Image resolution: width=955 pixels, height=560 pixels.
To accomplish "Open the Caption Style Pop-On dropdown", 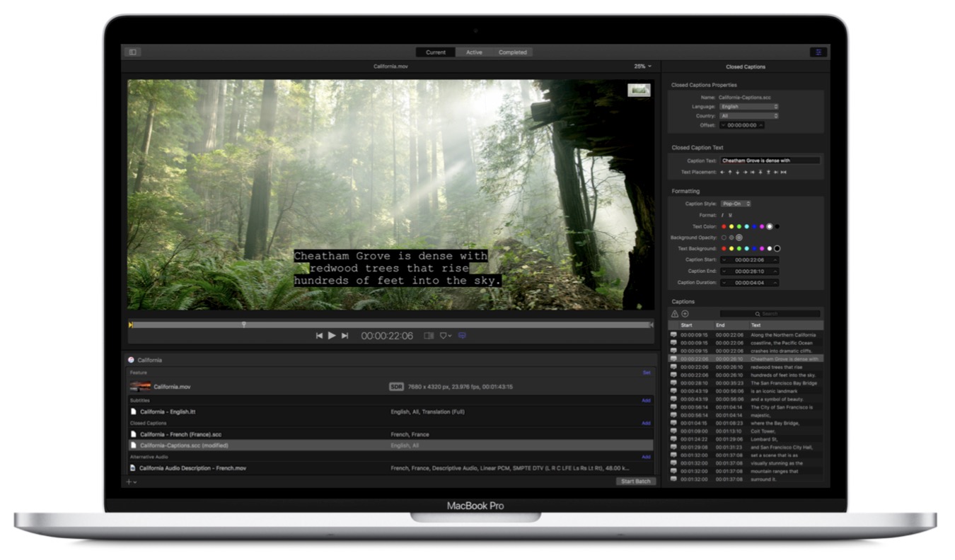I will point(736,204).
